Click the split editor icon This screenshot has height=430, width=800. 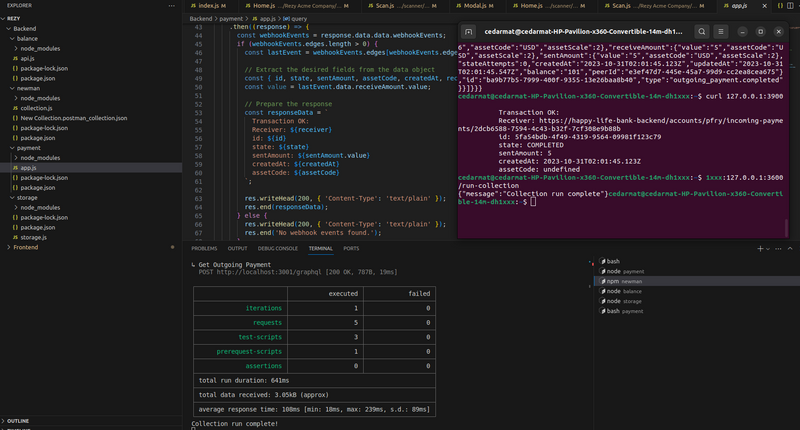click(790, 6)
